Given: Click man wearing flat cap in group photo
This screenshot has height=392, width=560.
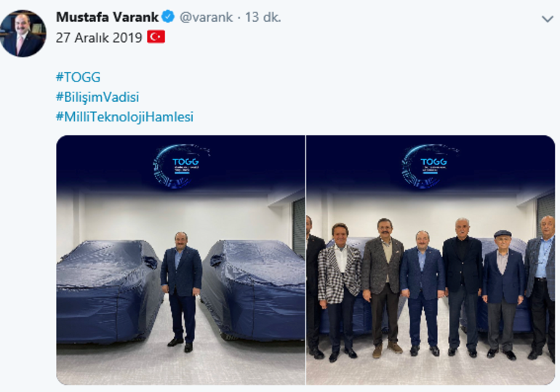Looking at the screenshot, I should click(503, 294).
